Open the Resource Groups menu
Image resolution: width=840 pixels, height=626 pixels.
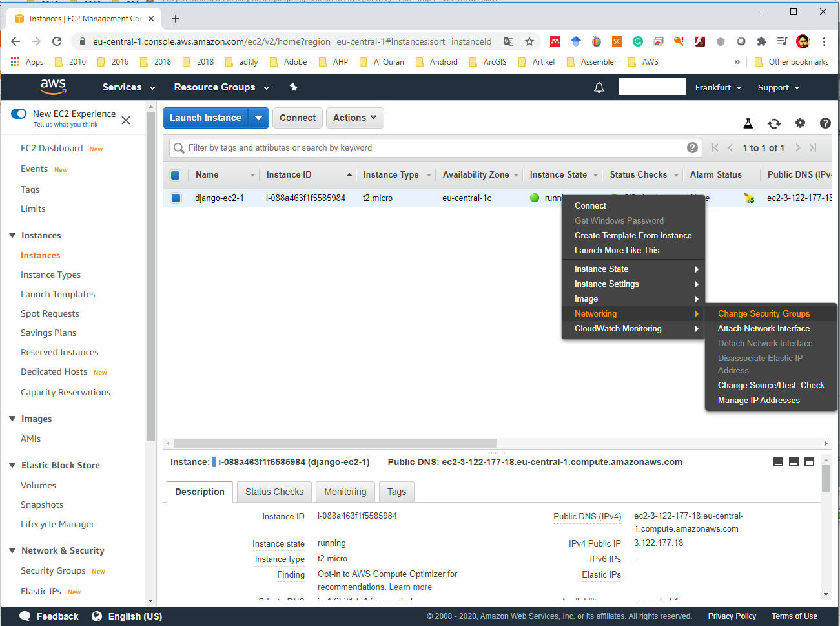(x=221, y=87)
